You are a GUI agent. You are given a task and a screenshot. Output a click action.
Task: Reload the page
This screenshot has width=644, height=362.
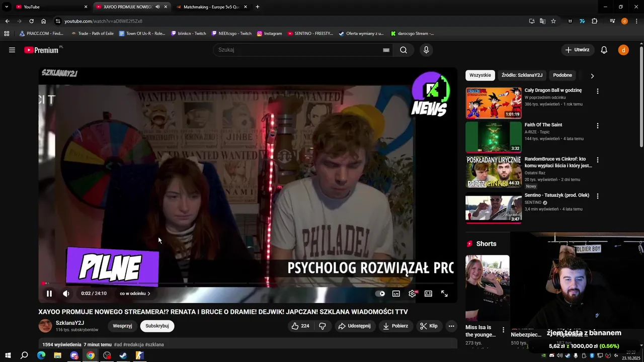pyautogui.click(x=31, y=21)
